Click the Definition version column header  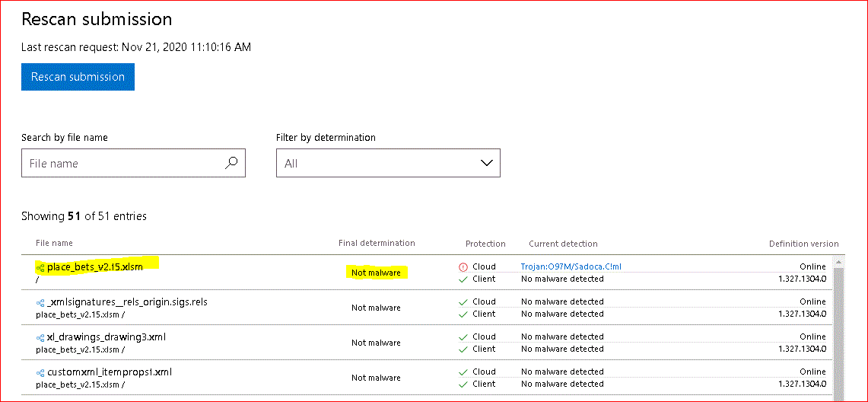point(803,244)
